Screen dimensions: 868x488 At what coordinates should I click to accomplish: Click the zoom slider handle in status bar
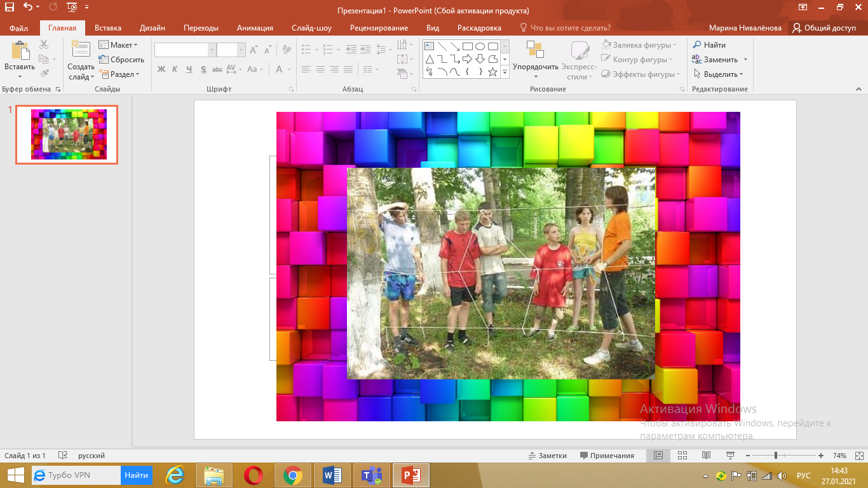click(x=776, y=456)
